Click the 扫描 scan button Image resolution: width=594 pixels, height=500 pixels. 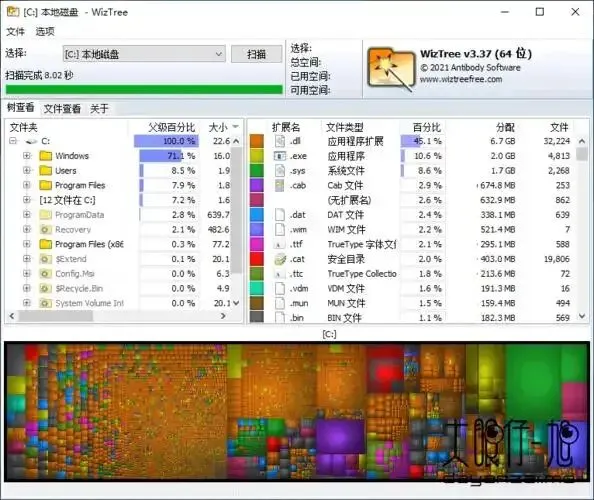coord(256,54)
